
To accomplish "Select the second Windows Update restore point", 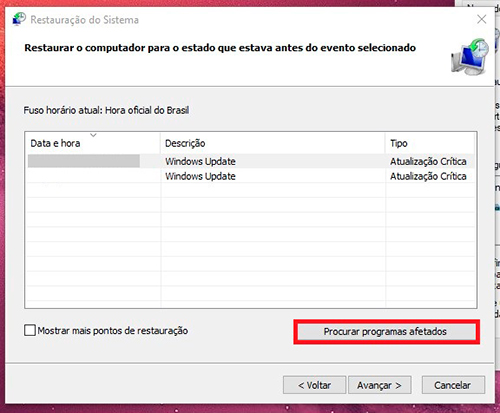I will pyautogui.click(x=251, y=176).
